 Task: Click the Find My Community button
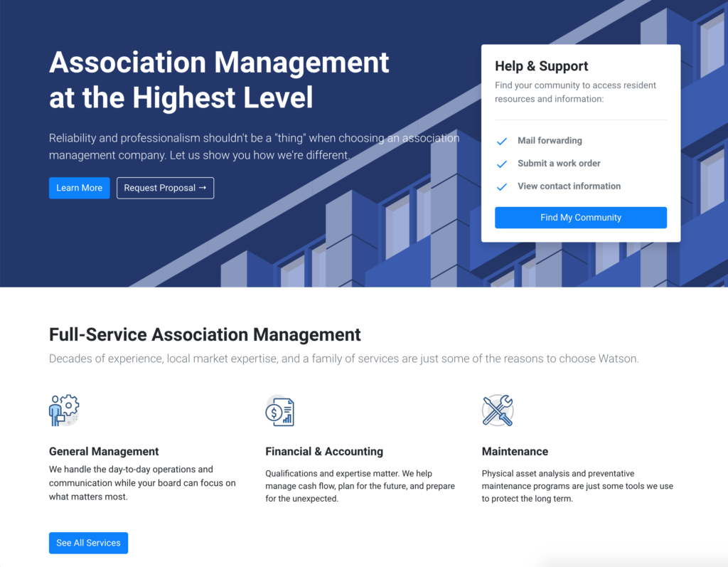[x=581, y=218]
